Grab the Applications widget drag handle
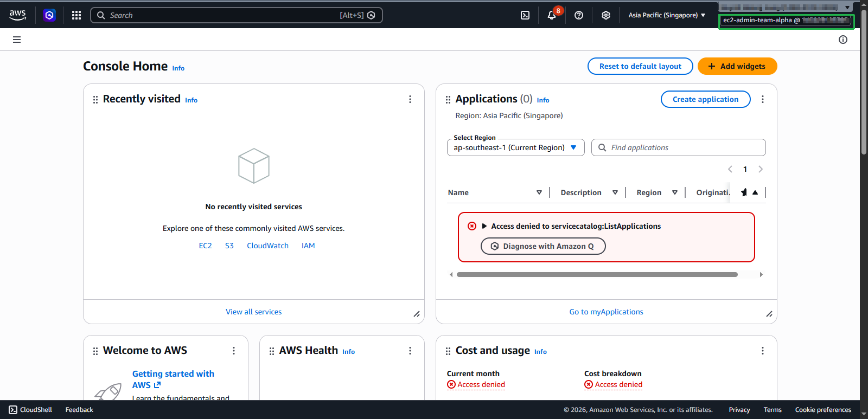868x419 pixels. coord(448,100)
